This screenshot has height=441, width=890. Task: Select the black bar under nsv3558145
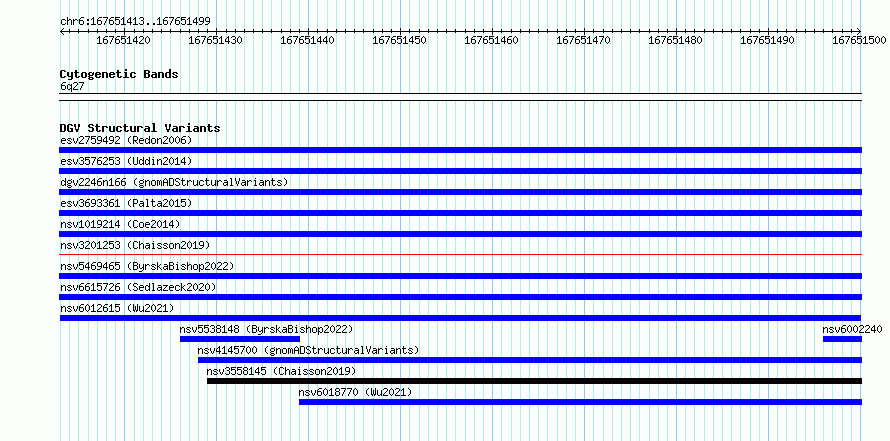534,381
